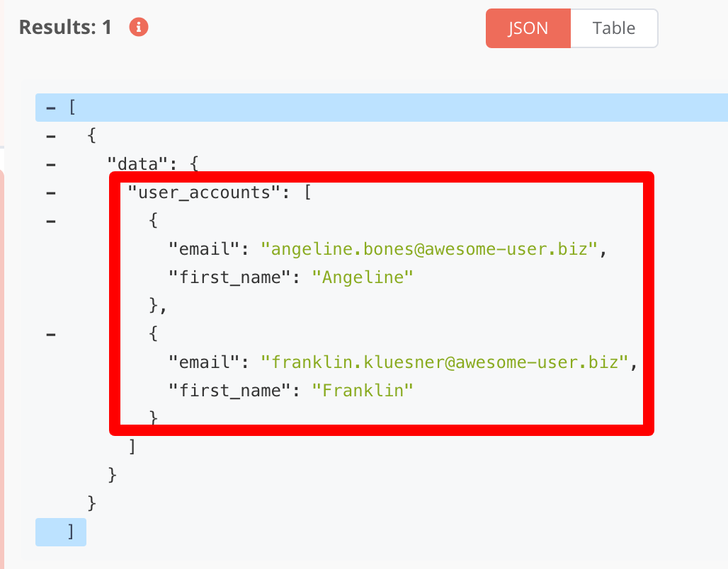This screenshot has width=728, height=569.
Task: Collapse the Franklin user object
Action: 50,333
